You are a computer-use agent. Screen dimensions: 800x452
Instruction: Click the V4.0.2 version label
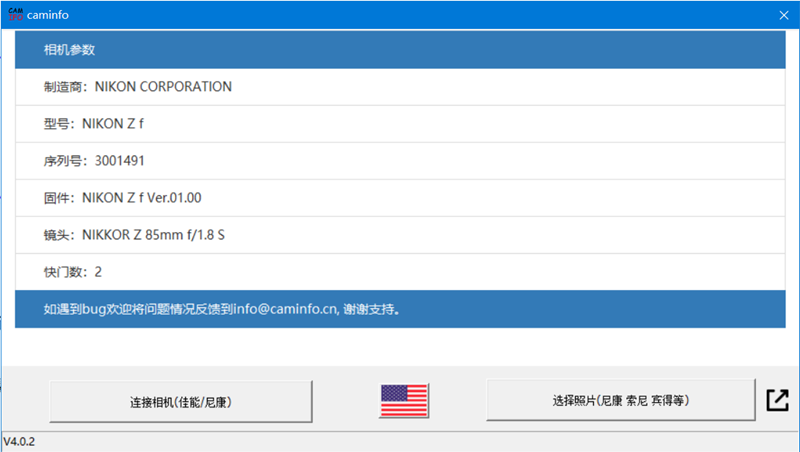tap(19, 441)
